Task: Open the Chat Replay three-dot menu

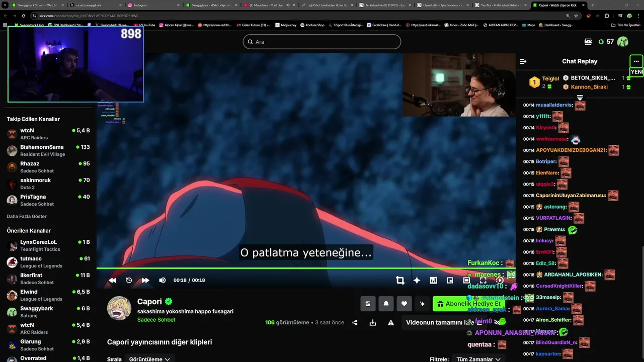Action: (x=636, y=61)
